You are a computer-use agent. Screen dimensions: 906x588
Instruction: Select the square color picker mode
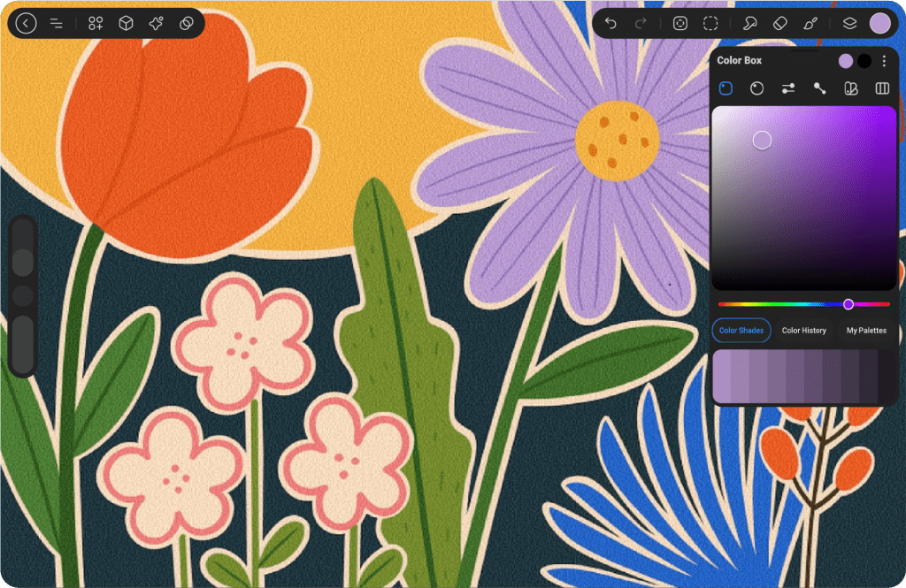(726, 88)
